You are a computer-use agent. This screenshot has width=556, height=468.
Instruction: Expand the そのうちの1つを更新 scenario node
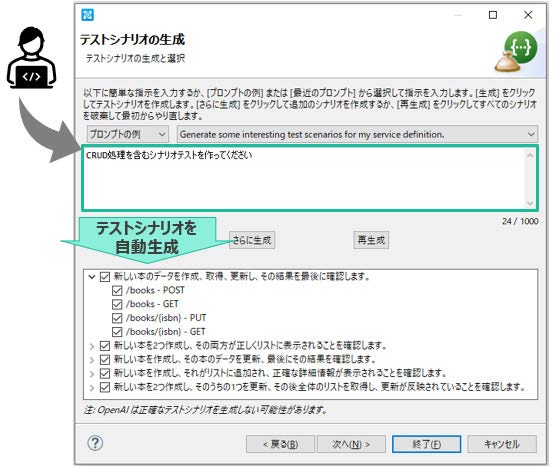point(92,388)
